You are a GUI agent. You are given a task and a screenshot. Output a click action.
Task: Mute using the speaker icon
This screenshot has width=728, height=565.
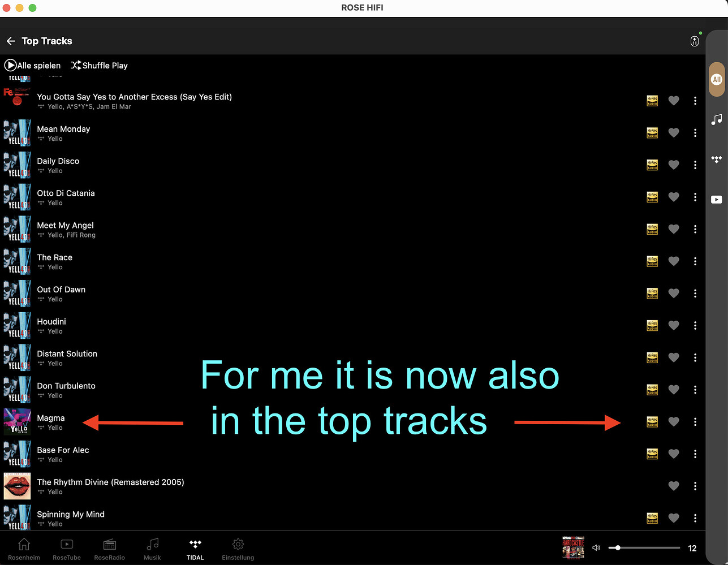tap(596, 548)
